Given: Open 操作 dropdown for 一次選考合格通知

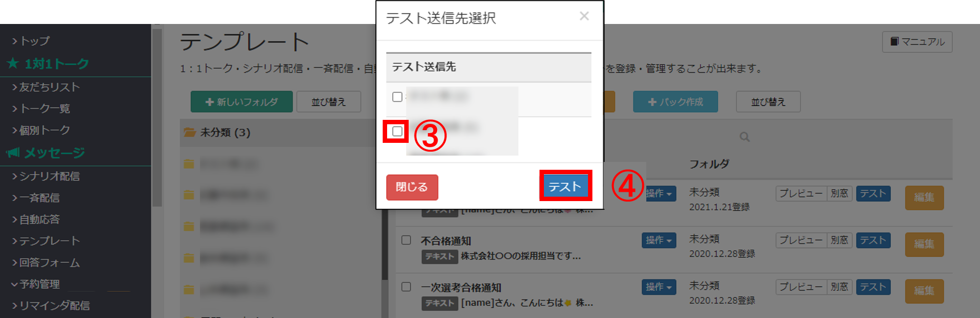Looking at the screenshot, I should 659,287.
